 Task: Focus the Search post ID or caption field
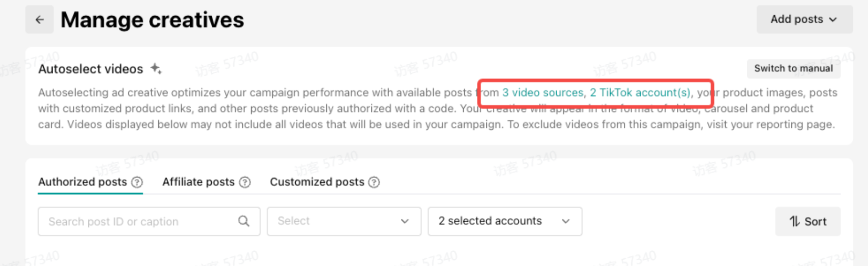(138, 222)
